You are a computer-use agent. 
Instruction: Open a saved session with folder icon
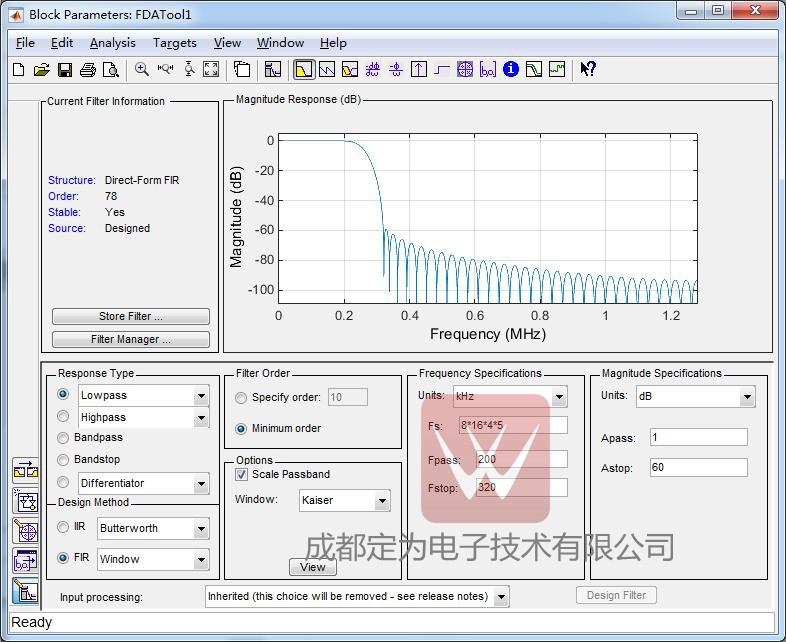coord(42,69)
